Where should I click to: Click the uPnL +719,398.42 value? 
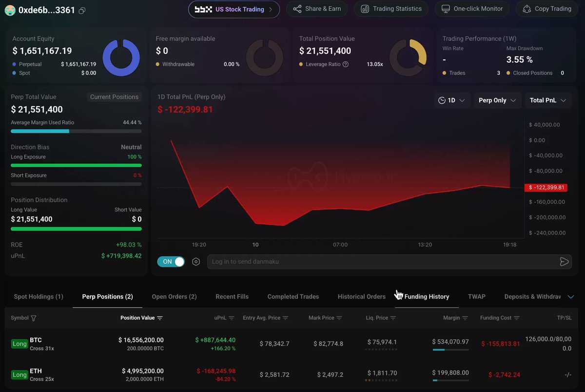tap(121, 255)
